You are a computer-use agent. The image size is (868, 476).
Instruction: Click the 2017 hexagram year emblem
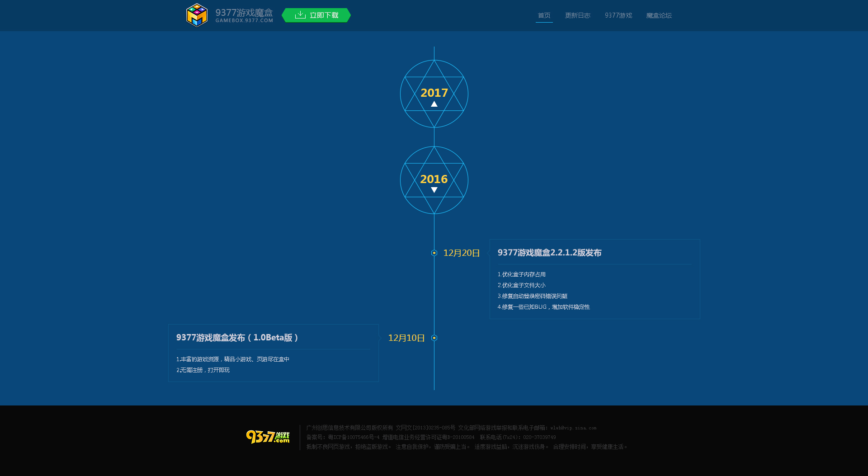coord(434,94)
